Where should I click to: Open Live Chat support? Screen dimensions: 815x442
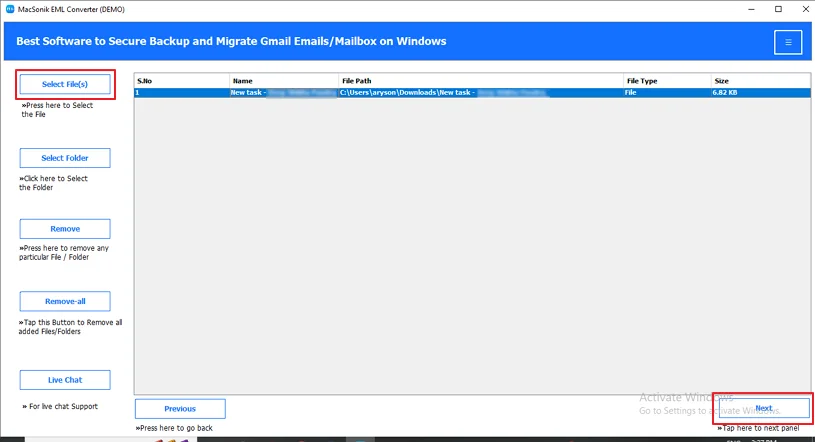pyautogui.click(x=65, y=380)
